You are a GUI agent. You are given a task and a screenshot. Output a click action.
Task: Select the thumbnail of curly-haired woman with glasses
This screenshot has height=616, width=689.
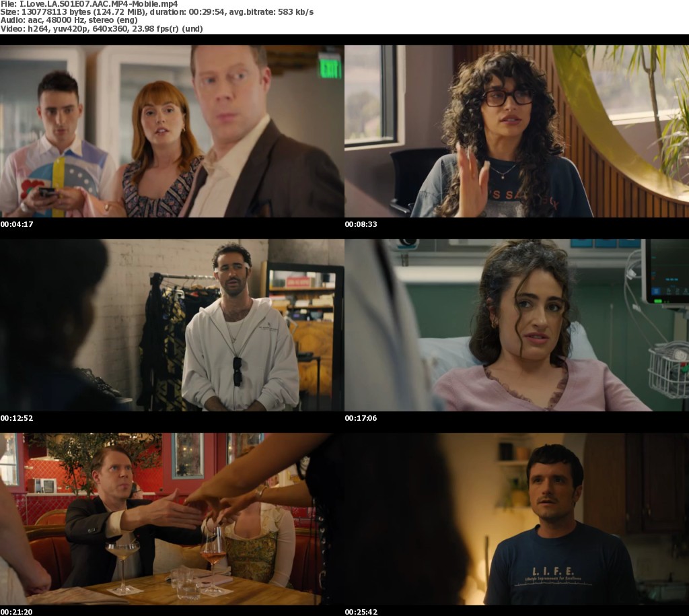point(516,131)
